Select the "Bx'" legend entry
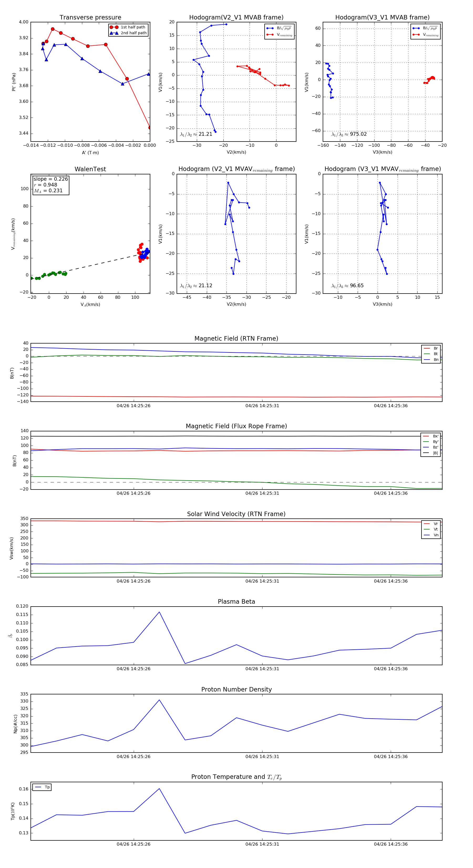473x868 pixels. (x=431, y=436)
